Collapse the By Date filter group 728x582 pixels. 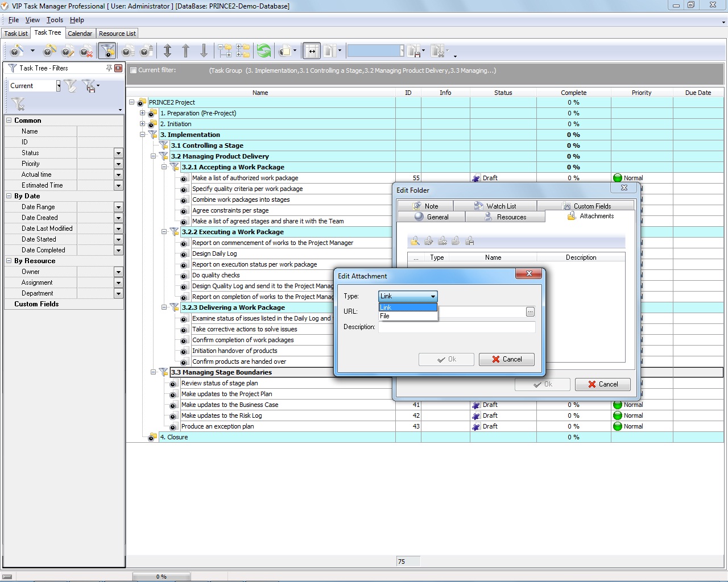[x=9, y=196]
